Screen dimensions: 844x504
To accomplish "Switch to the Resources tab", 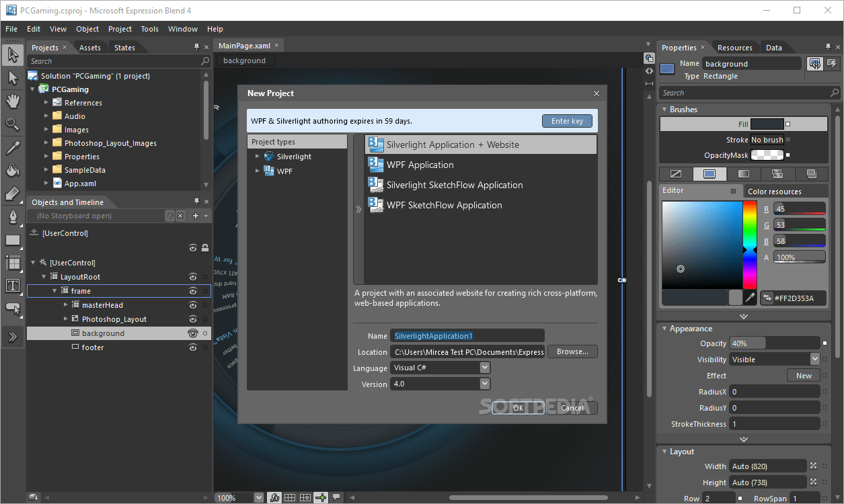I will (x=735, y=48).
